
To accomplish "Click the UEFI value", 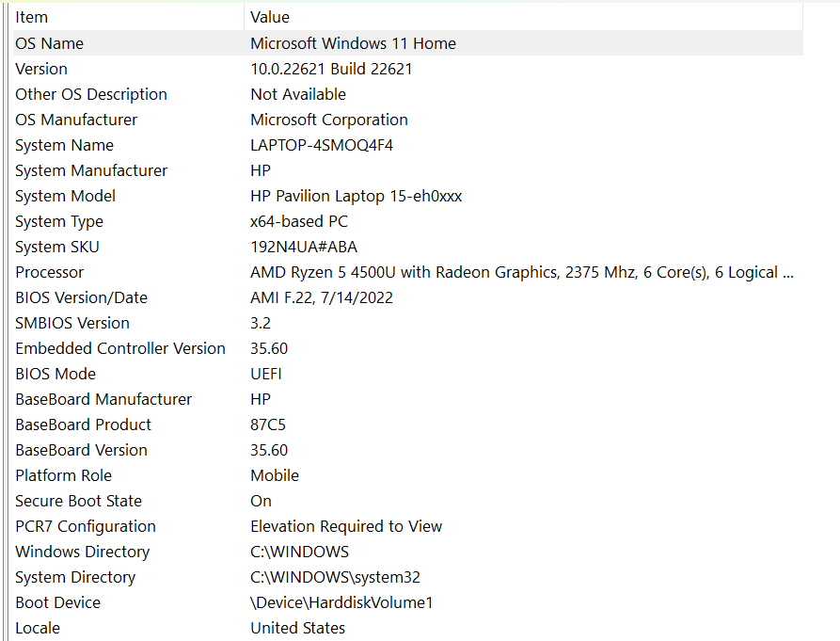I will tap(265, 374).
